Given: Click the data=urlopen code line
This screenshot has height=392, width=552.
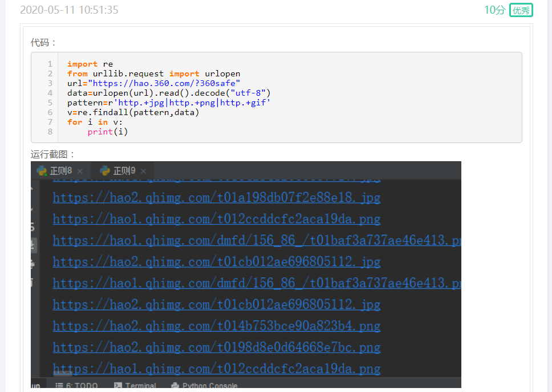Looking at the screenshot, I should click(x=169, y=93).
